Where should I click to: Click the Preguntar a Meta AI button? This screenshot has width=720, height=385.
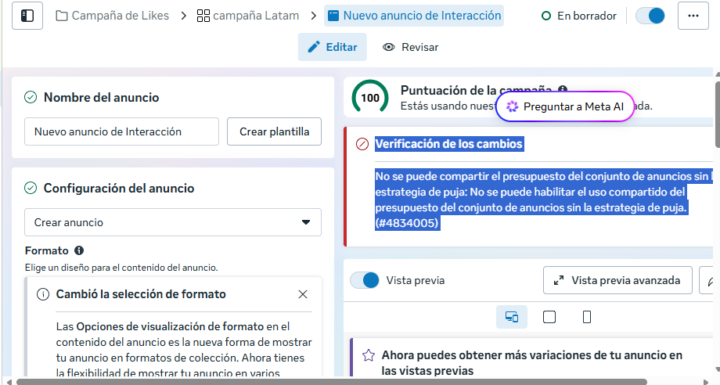[x=565, y=107]
